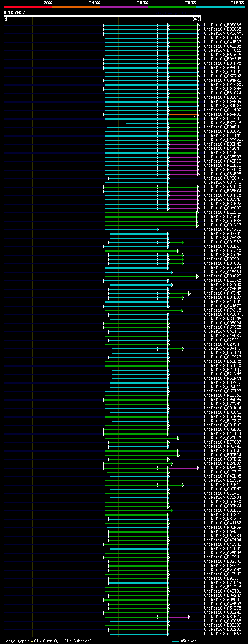Select hit label UniRef100_B9KC23
The image size is (248, 644).
[x=222, y=276]
